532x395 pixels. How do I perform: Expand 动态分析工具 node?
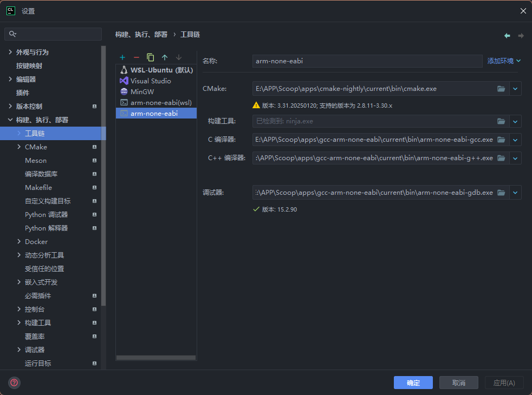point(19,255)
